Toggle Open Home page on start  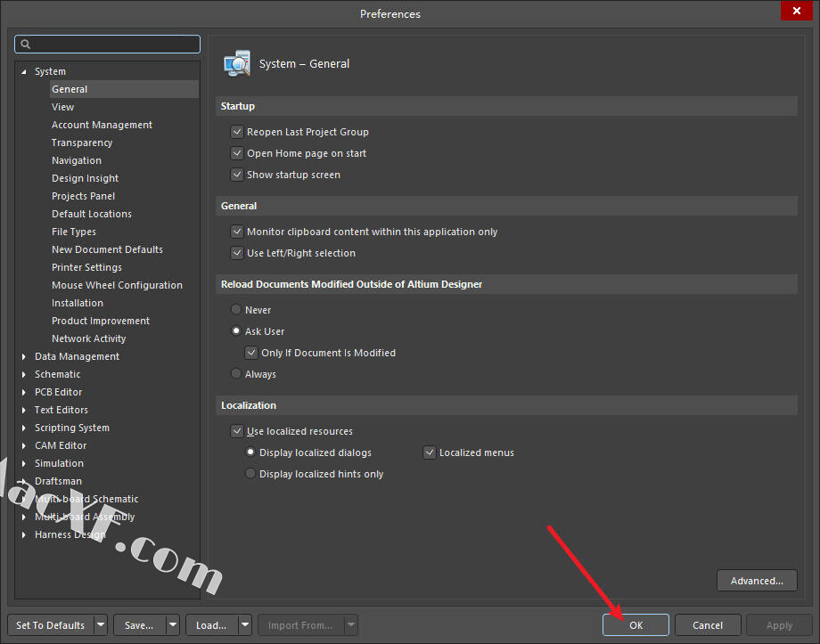[237, 153]
